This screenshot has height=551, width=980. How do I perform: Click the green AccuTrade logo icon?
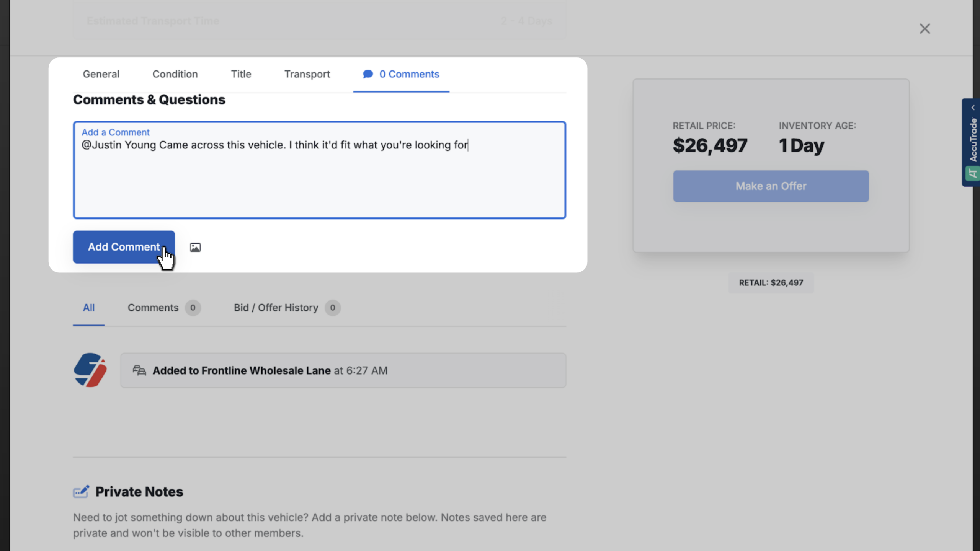tap(972, 173)
